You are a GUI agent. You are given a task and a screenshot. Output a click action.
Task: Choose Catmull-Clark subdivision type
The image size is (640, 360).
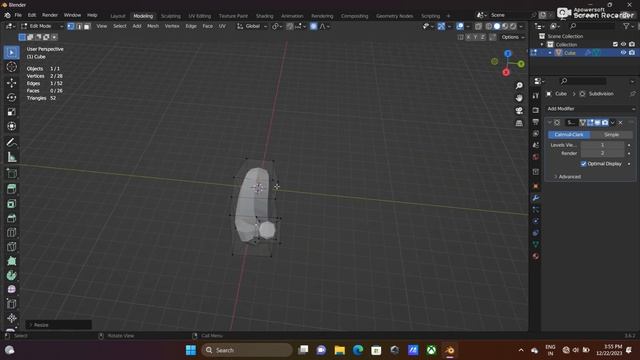(569, 135)
